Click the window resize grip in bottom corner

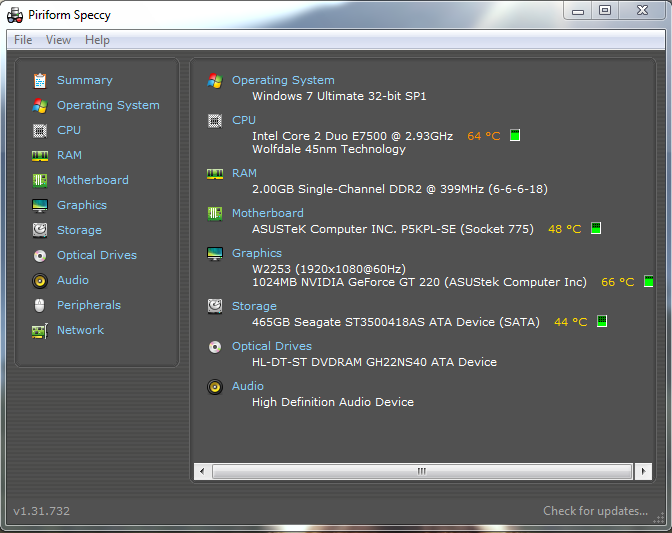point(658,518)
